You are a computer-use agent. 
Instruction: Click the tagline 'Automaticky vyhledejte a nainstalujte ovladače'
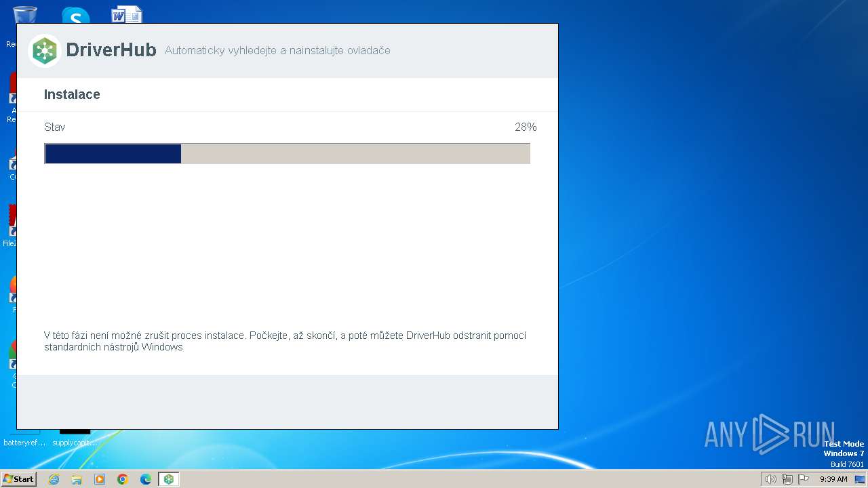point(277,51)
